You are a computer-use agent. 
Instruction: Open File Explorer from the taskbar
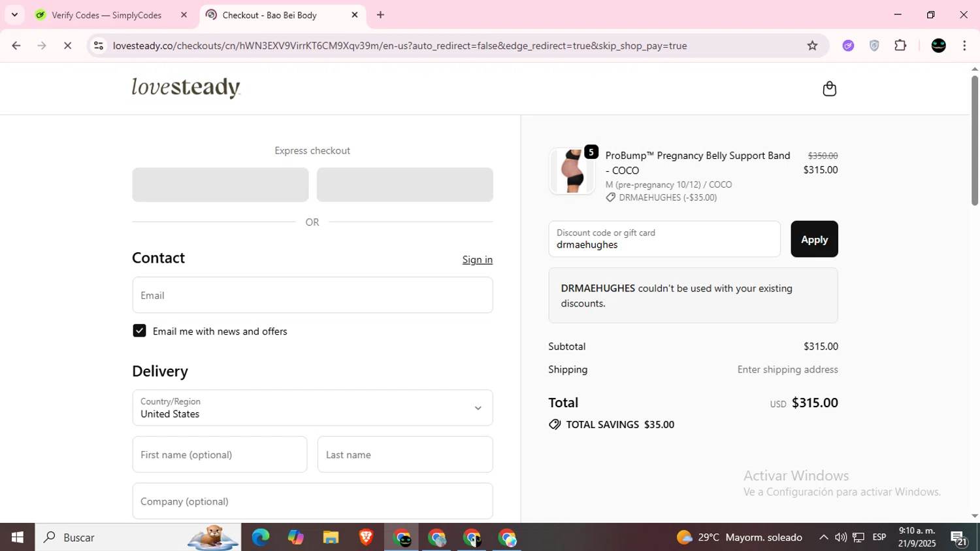point(331,537)
